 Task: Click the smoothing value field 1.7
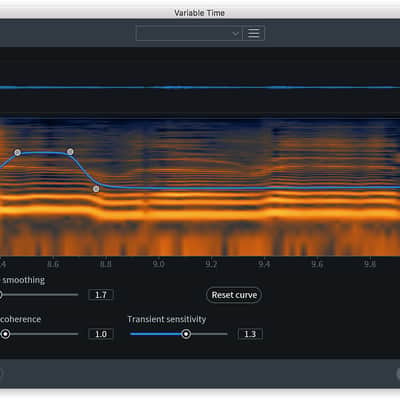(101, 295)
